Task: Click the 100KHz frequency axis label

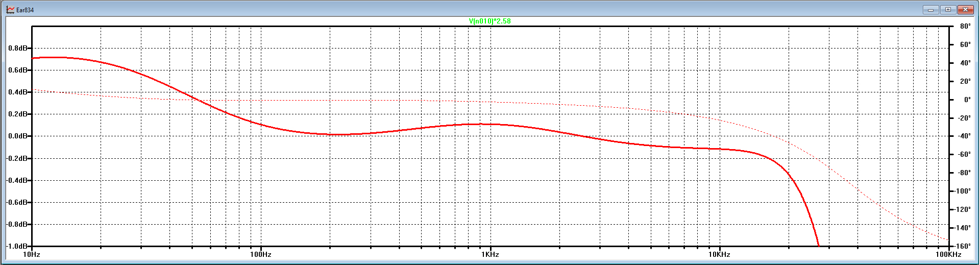Action: point(949,254)
